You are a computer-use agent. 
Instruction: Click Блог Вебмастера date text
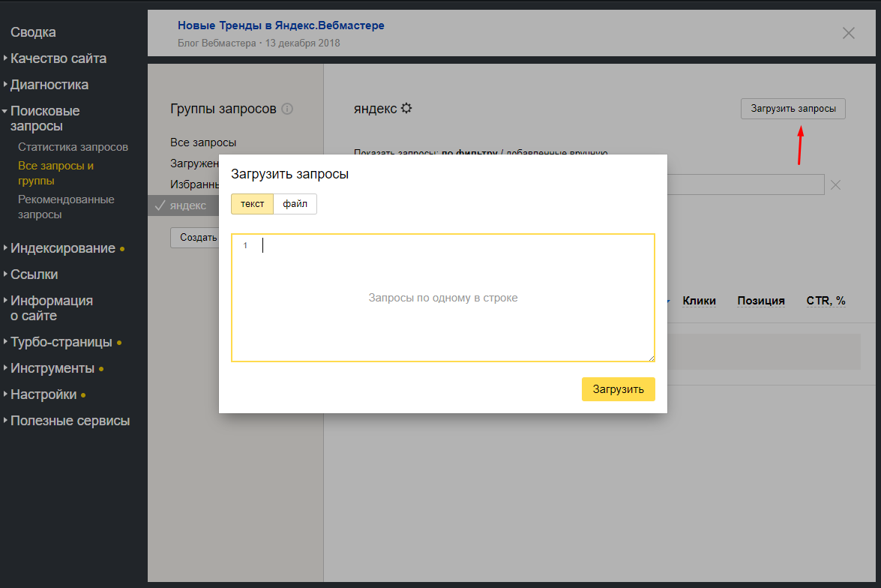pos(259,43)
